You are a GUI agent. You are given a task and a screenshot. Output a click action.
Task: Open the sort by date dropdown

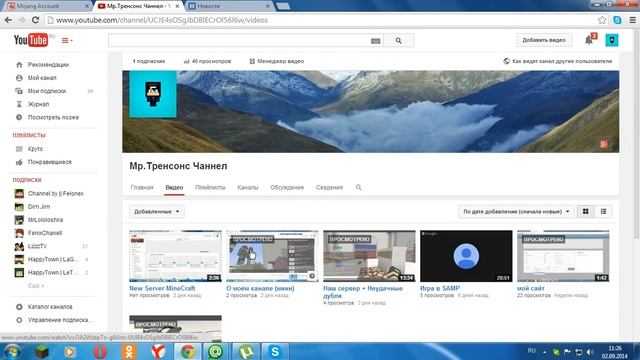point(516,211)
